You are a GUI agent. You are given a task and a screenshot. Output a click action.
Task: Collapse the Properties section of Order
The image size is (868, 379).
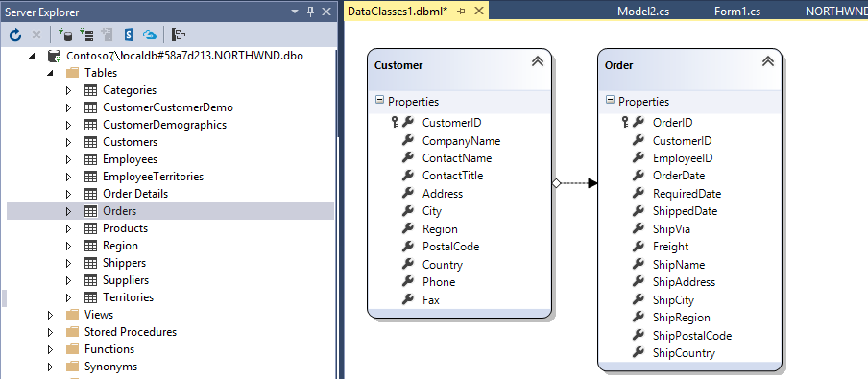tap(610, 100)
